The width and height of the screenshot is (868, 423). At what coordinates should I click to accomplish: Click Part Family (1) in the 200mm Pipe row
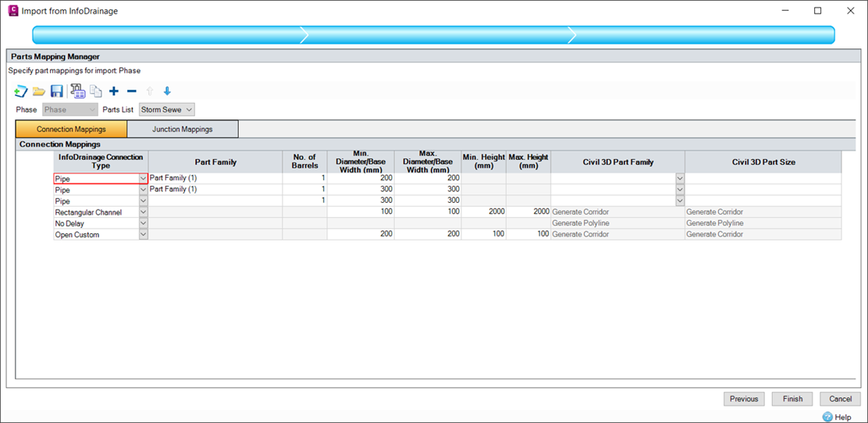216,179
